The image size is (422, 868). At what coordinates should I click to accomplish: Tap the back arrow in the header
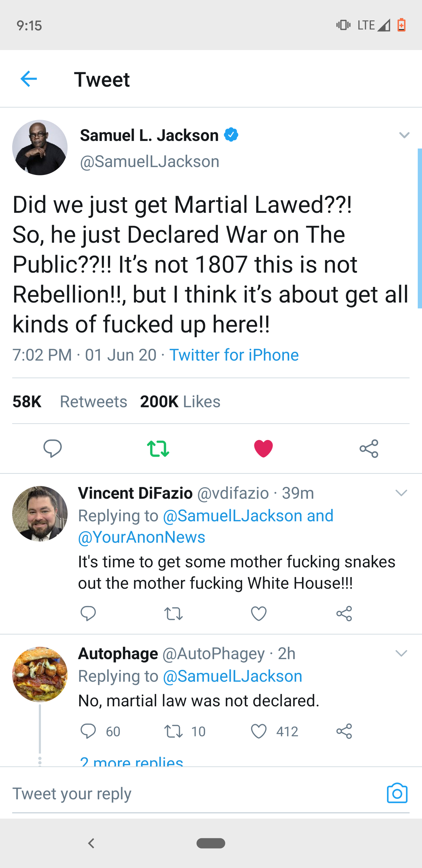29,79
